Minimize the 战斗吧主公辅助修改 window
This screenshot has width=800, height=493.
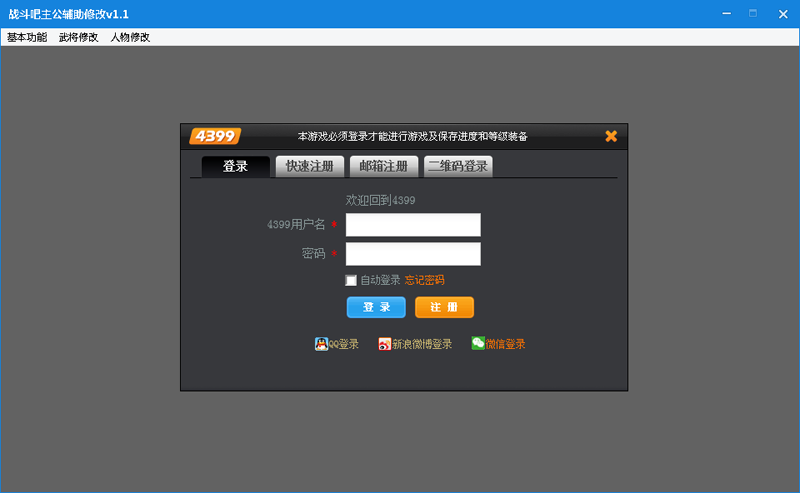725,14
